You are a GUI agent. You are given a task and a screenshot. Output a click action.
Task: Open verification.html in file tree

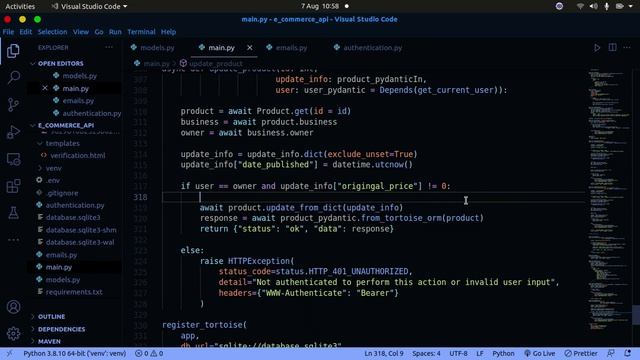pos(78,156)
